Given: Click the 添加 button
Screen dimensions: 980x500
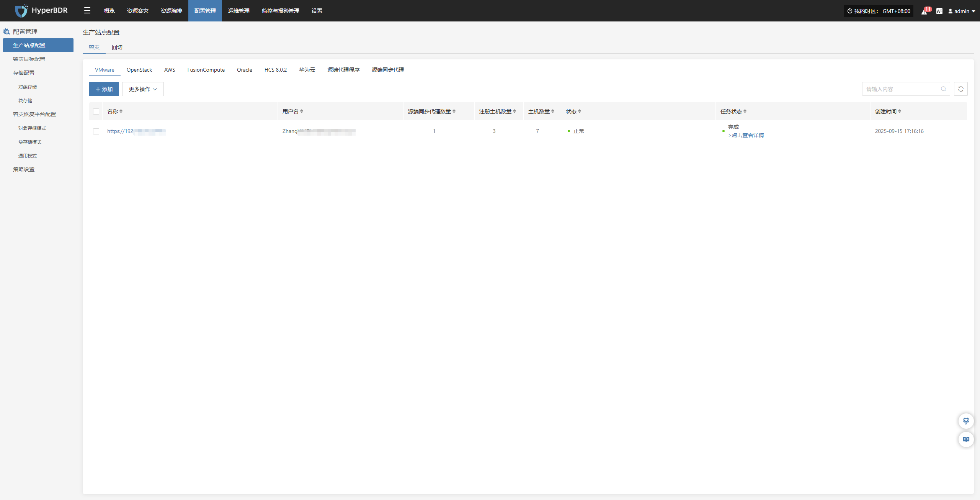Looking at the screenshot, I should coord(104,89).
